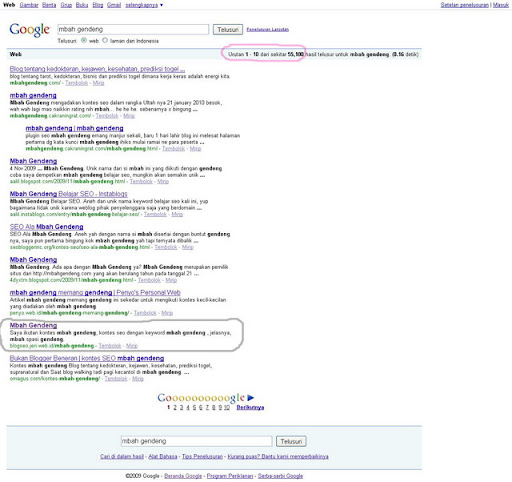The image size is (512, 482).
Task: Click the 'Berikutnya' next page link
Action: tap(250, 407)
